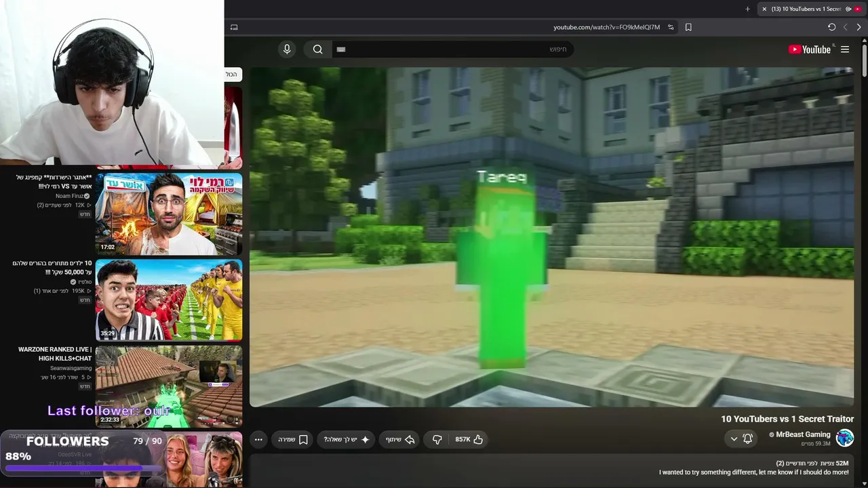The width and height of the screenshot is (868, 488).
Task: Open the MrBeast Gaming channel name link
Action: pyautogui.click(x=803, y=434)
